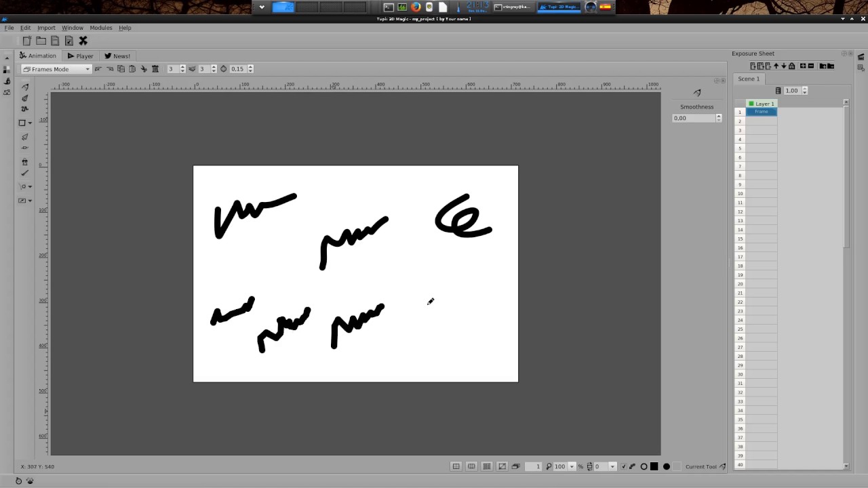Lock the frame with padlock icon
This screenshot has width=868, height=488.
791,66
